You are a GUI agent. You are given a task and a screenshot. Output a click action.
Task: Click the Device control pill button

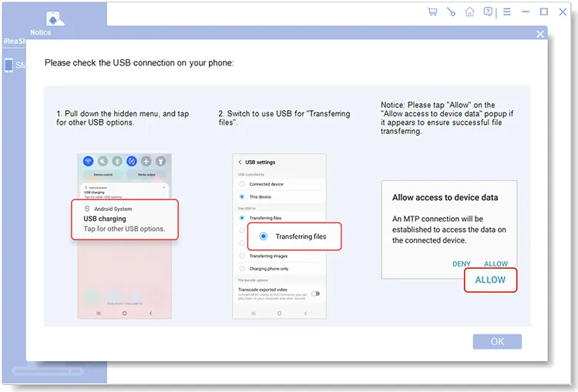point(102,174)
